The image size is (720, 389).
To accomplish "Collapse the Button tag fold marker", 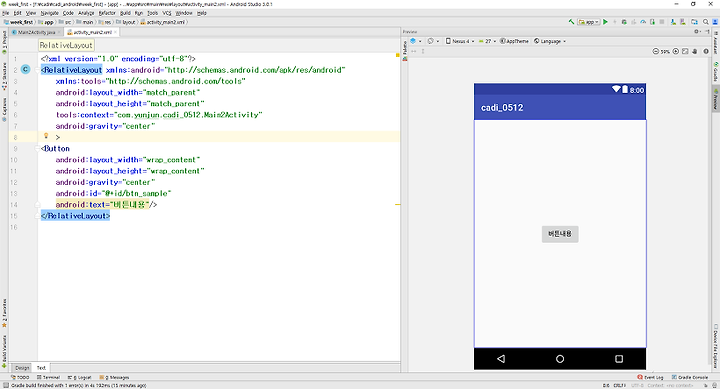I will (38, 149).
